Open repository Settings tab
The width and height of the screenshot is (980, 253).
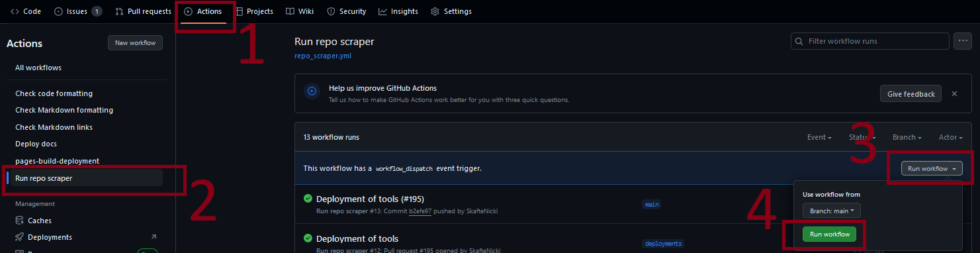451,11
